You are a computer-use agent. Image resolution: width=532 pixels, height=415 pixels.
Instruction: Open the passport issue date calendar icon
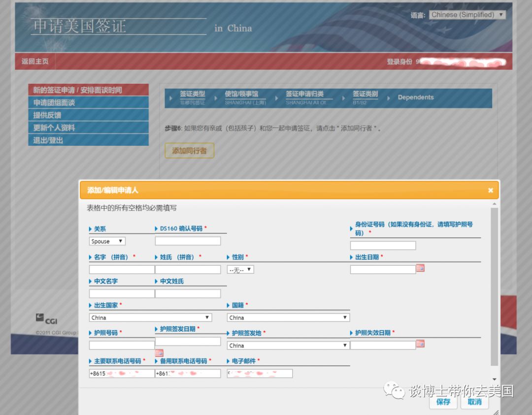click(x=159, y=353)
